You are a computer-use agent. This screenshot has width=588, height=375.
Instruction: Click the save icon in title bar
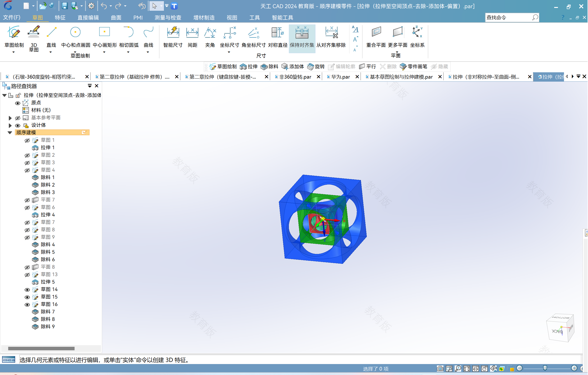click(x=64, y=6)
